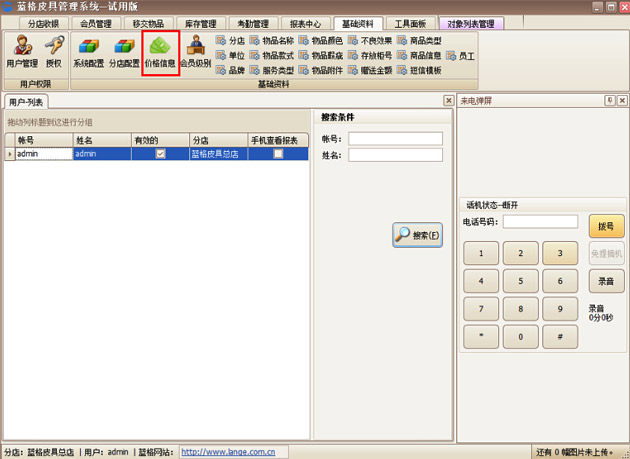Viewport: 630px width, 459px height.
Task: Switch to 库存管理 ribbon tab
Action: click(201, 23)
